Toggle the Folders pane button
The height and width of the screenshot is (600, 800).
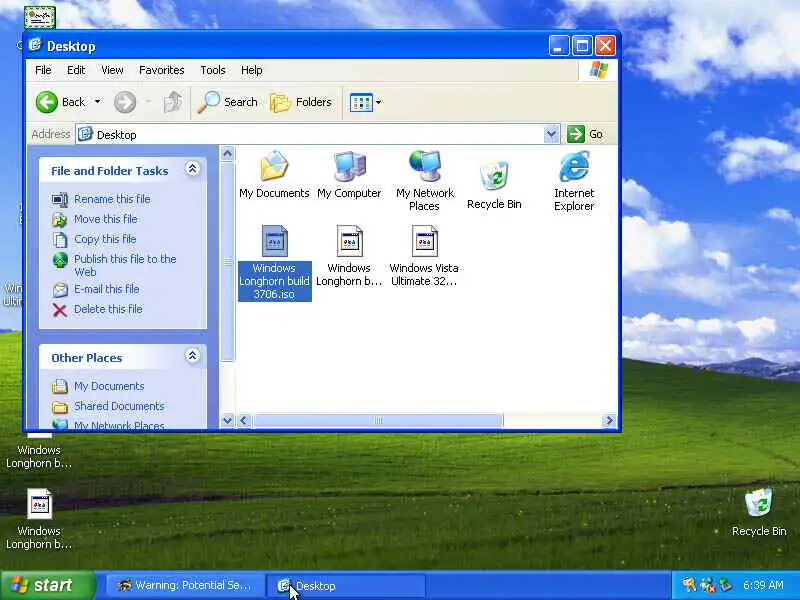pos(301,102)
